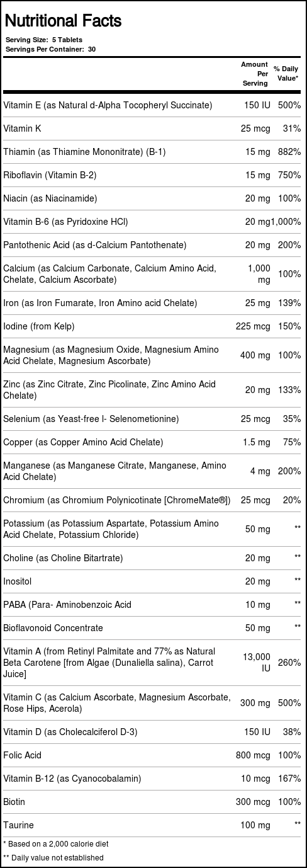This screenshot has width=307, height=868.
Task: Click the Servings Per Container 30 line
Action: (50, 49)
